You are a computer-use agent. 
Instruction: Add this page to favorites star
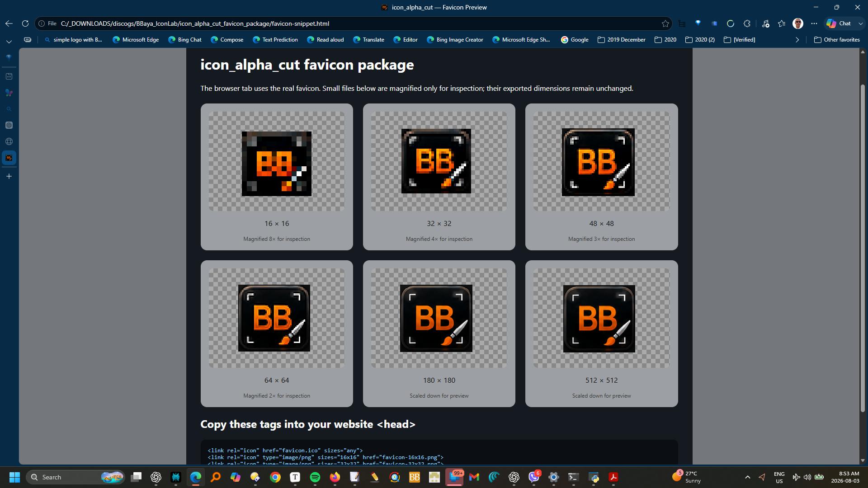coord(665,23)
